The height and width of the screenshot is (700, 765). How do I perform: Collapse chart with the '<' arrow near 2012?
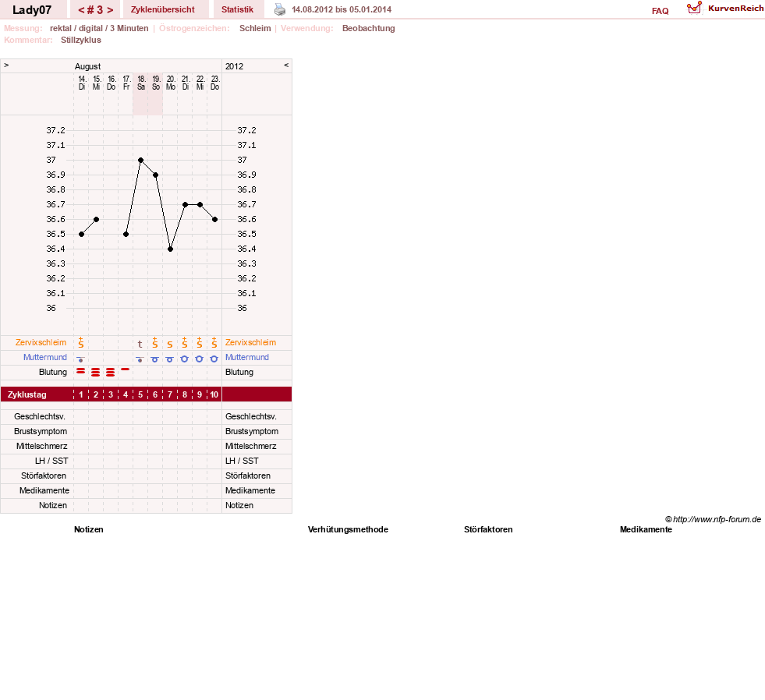286,65
